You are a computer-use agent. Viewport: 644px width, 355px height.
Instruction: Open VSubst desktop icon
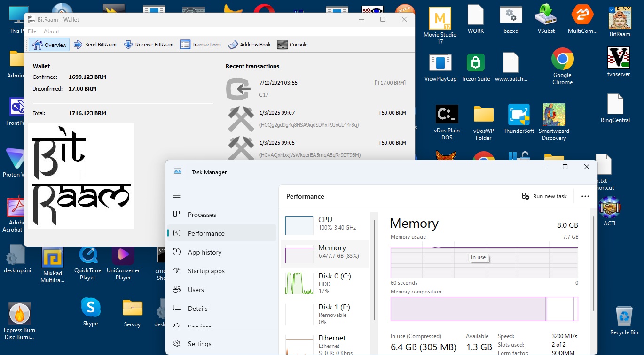coord(546,19)
